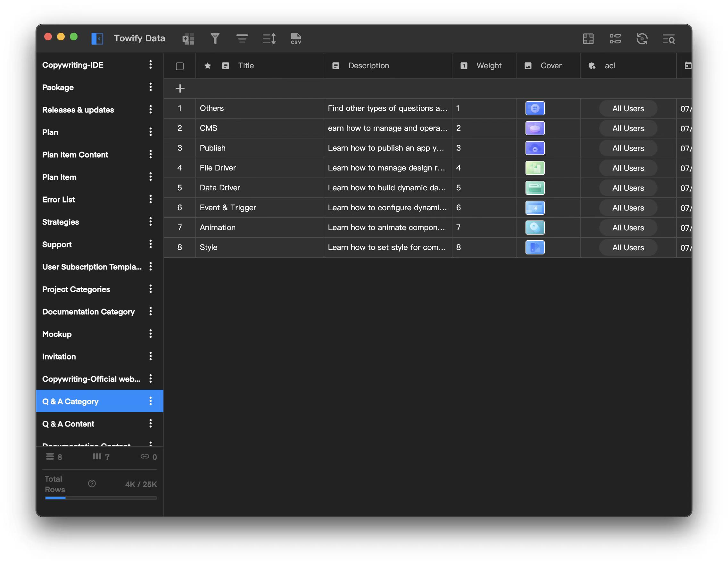This screenshot has width=728, height=564.
Task: Click the row count icon in footer
Action: click(x=50, y=456)
